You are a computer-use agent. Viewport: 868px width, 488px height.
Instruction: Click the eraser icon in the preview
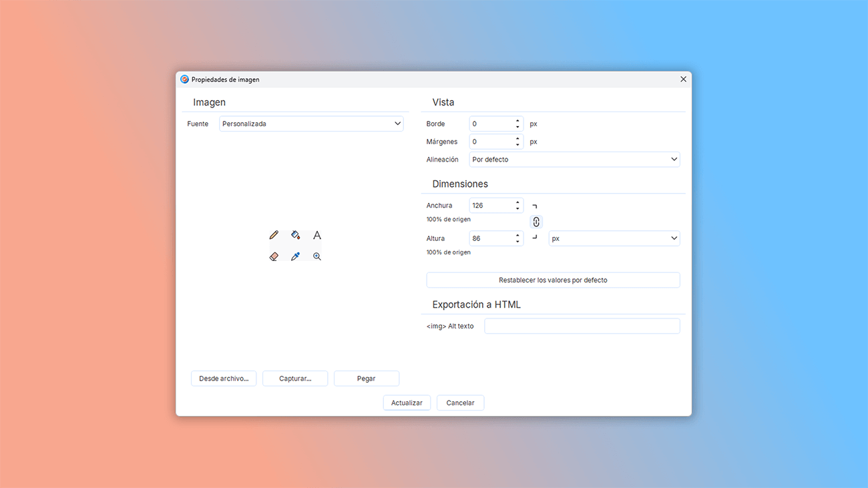(274, 256)
